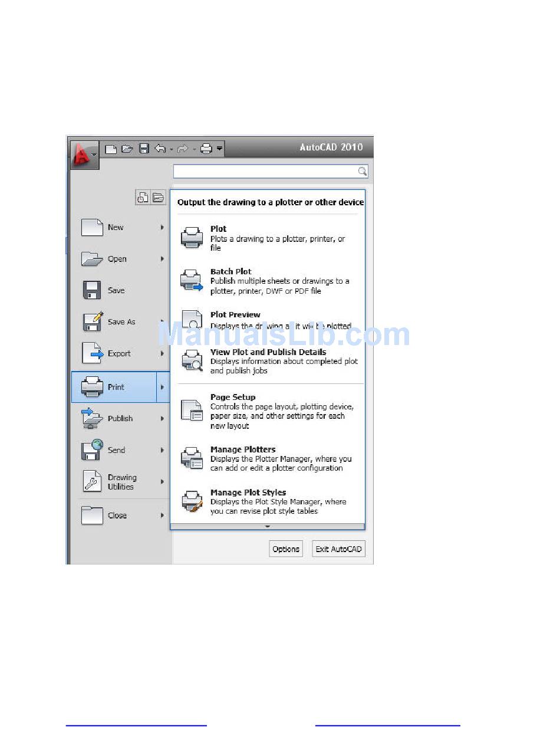The width and height of the screenshot is (560, 732).
Task: Expand the Export submenu arrow
Action: 162,353
